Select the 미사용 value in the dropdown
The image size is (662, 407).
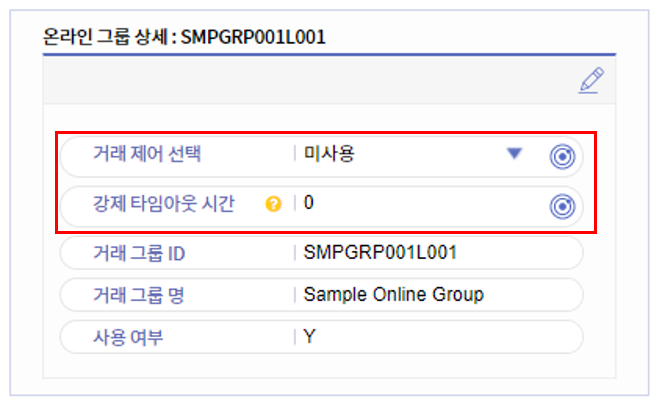(329, 154)
